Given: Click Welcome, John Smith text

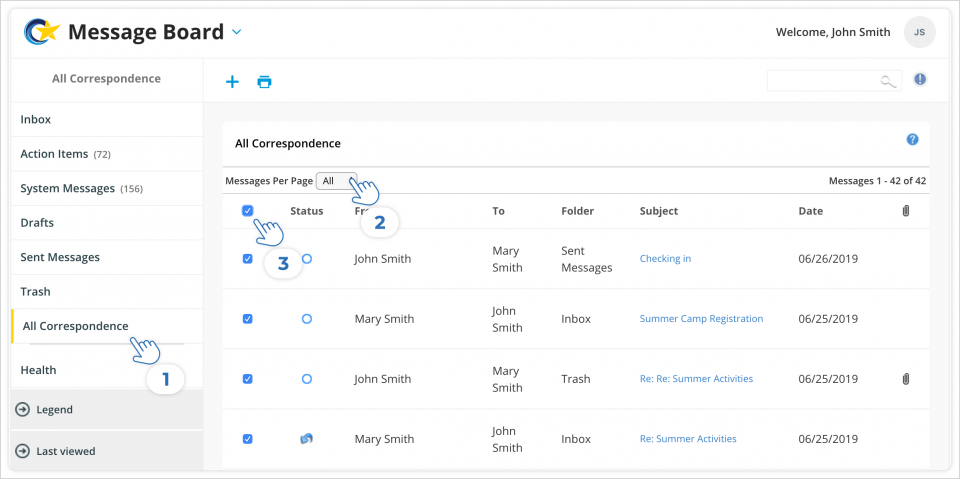Looking at the screenshot, I should tap(833, 32).
